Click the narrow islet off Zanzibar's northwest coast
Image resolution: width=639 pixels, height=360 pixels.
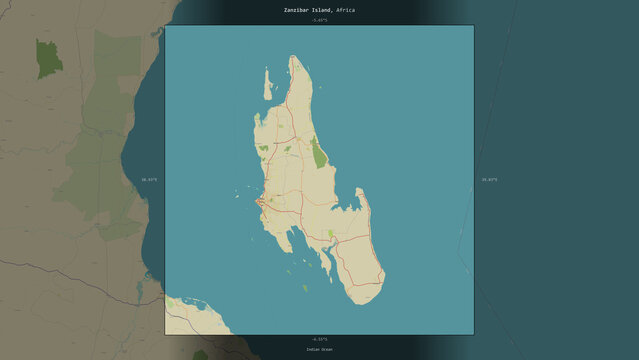point(268,84)
